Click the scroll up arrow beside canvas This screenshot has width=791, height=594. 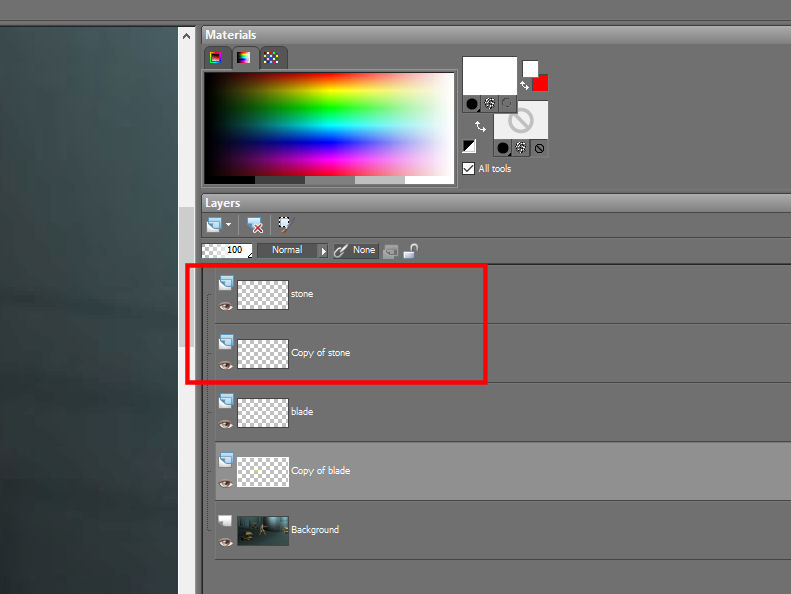click(186, 36)
